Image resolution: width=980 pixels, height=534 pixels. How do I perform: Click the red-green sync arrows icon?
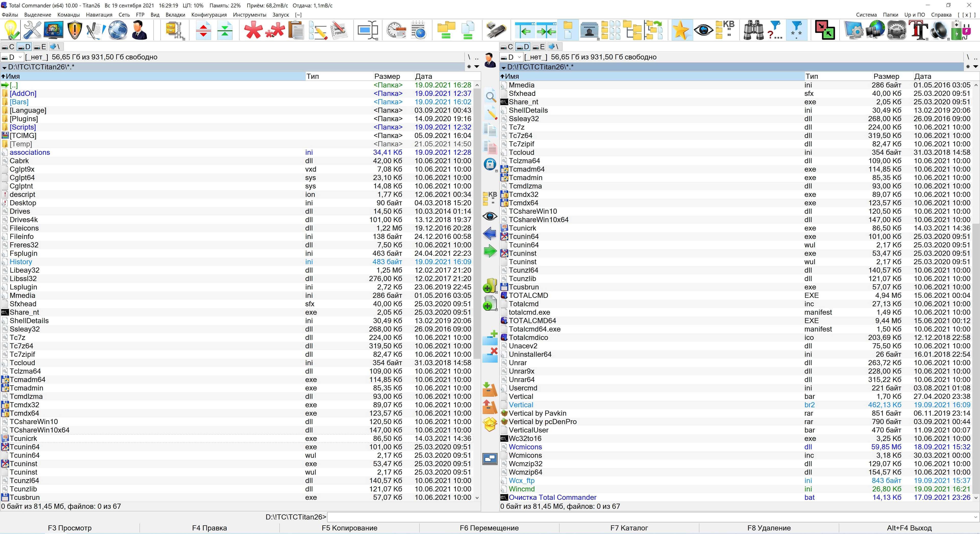pos(825,30)
